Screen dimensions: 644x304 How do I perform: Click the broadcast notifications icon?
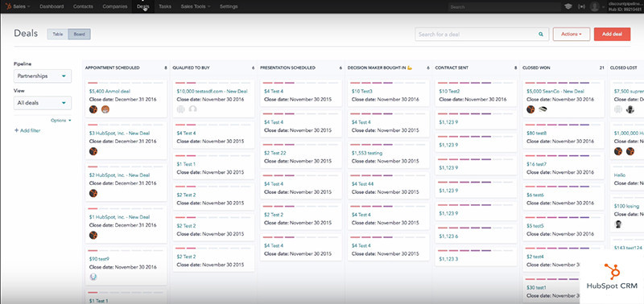pyautogui.click(x=581, y=6)
